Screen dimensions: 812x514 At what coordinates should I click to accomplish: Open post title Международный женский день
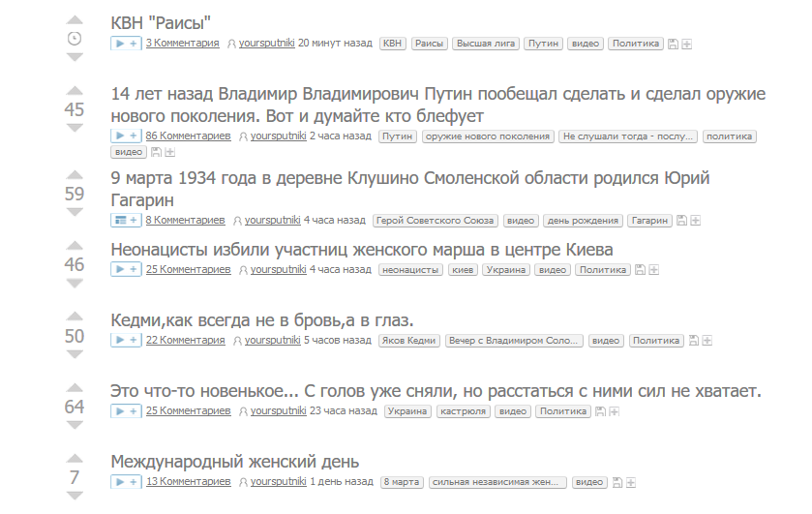click(x=235, y=461)
